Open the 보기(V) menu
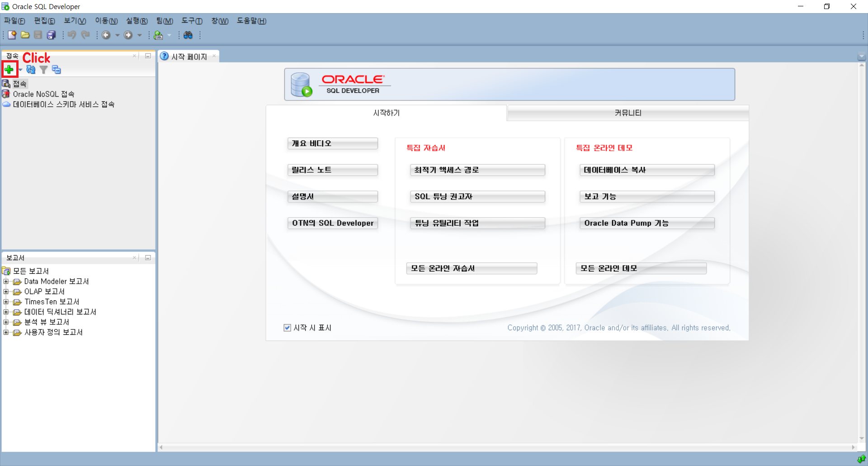 point(75,21)
